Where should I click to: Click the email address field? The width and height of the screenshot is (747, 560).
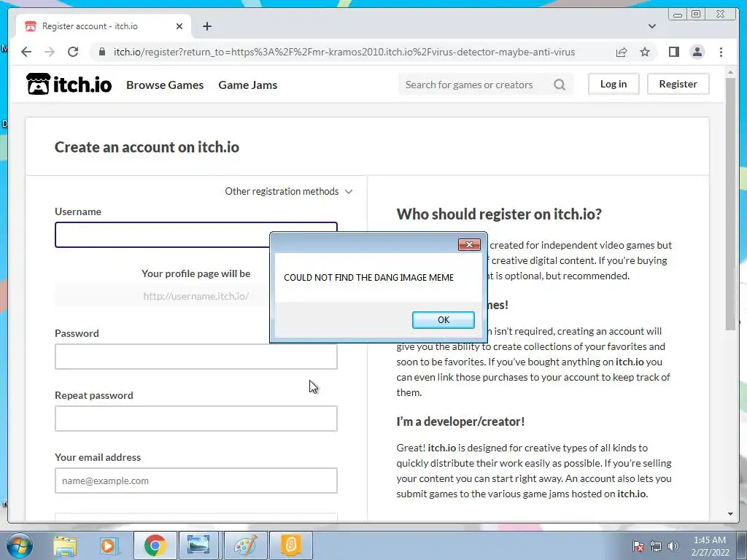tap(196, 481)
